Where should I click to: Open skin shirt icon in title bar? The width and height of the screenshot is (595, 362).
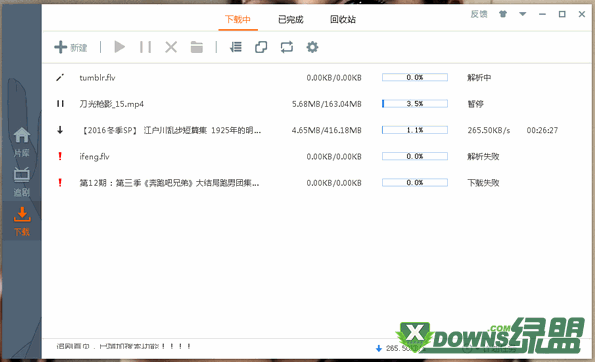coord(503,14)
